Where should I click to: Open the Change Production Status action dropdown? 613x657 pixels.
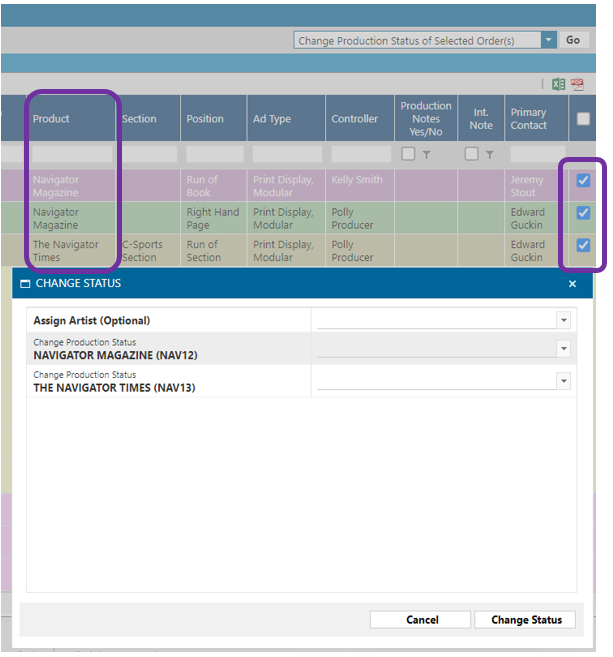pyautogui.click(x=549, y=40)
